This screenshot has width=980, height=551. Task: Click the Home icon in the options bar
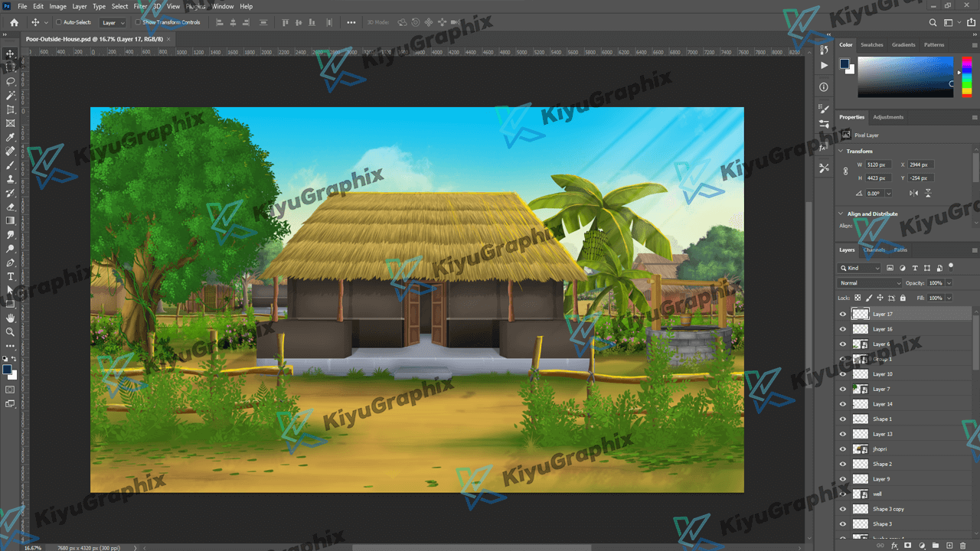click(x=14, y=23)
